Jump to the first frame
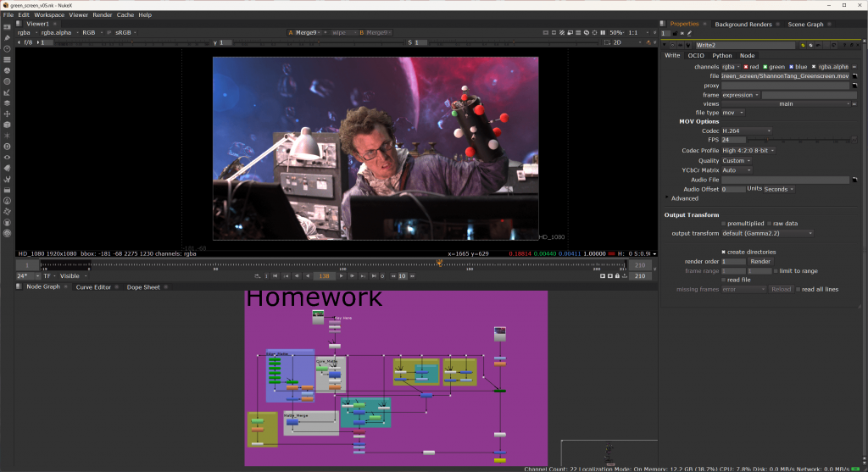Viewport: 868px width, 472px height. click(275, 276)
